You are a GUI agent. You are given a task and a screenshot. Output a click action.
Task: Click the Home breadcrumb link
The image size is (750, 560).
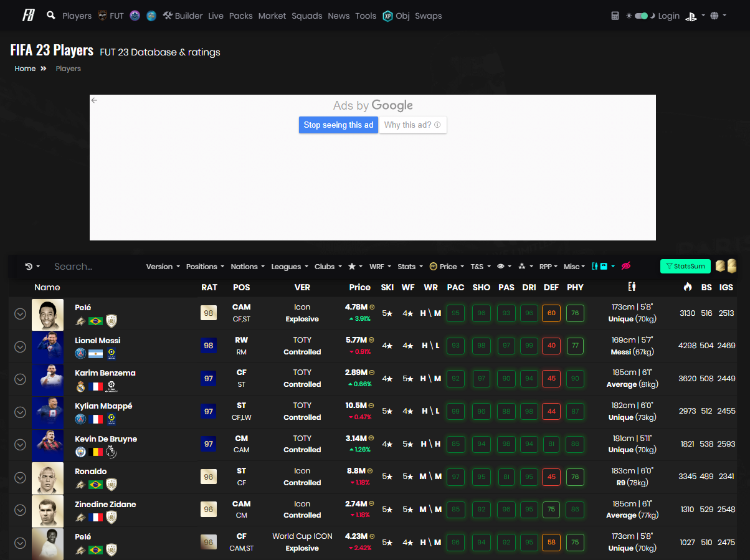point(25,69)
